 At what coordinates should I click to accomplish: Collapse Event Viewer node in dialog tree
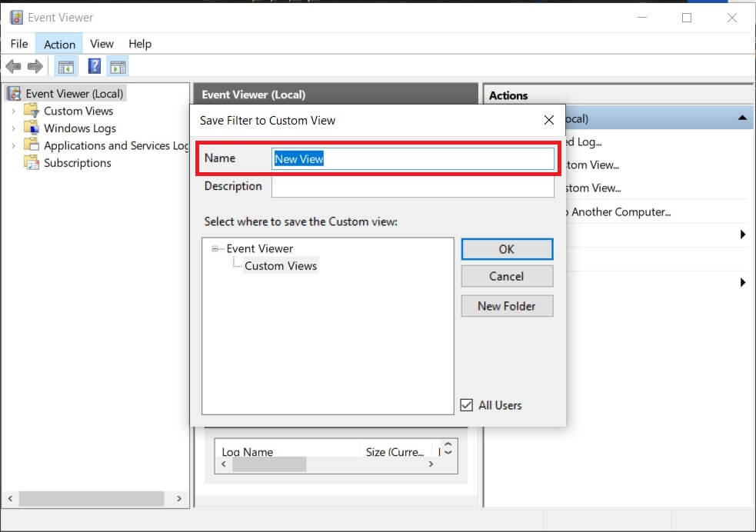point(215,249)
